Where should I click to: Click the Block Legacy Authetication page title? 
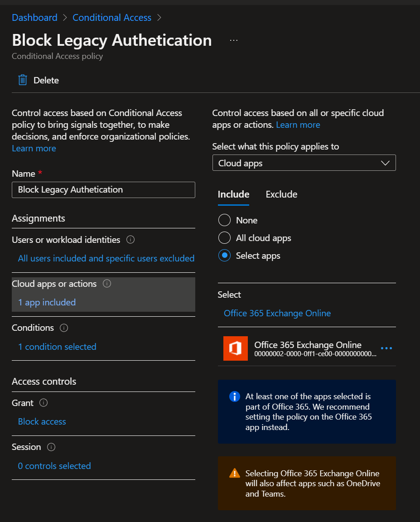[112, 40]
